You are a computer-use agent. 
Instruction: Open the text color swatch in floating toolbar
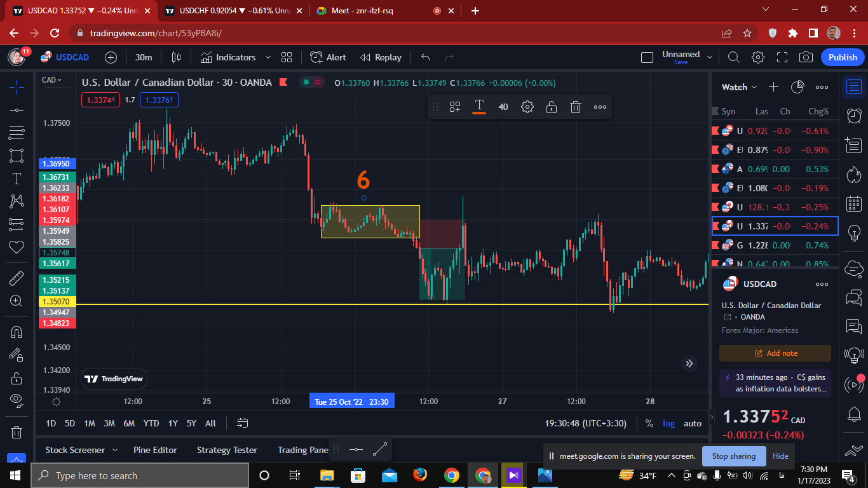[479, 107]
